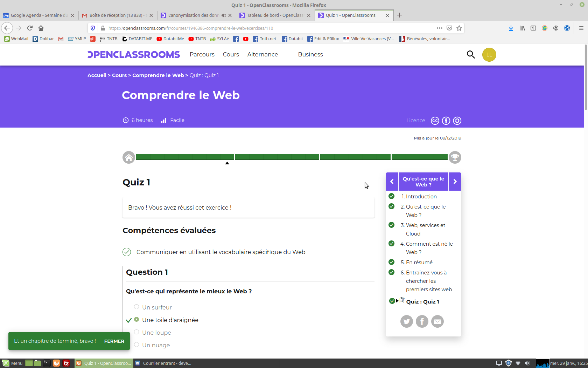The width and height of the screenshot is (588, 368).
Task: Select the 'Un nuage' radio option
Action: [136, 345]
